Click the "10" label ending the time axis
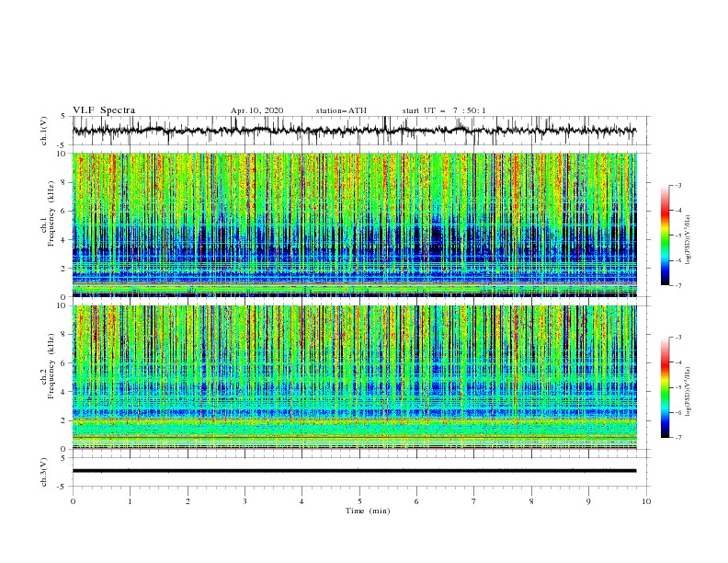 646,501
